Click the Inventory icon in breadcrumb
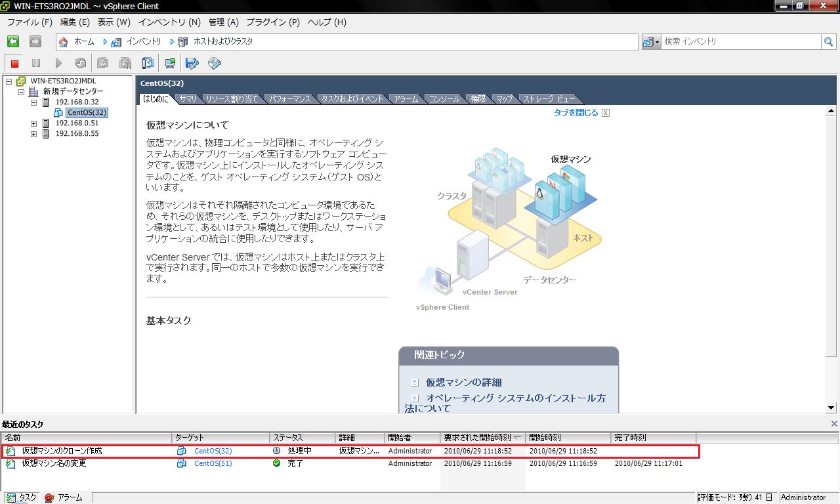 [x=116, y=41]
